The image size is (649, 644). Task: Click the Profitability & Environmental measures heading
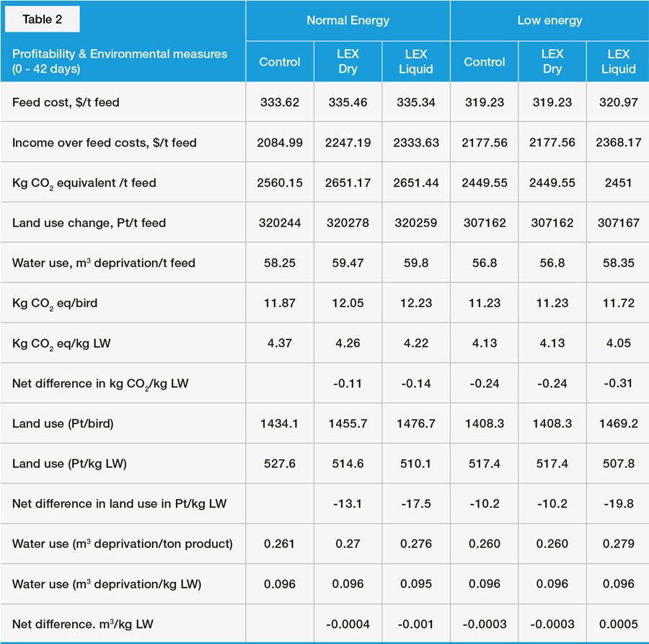pos(120,61)
